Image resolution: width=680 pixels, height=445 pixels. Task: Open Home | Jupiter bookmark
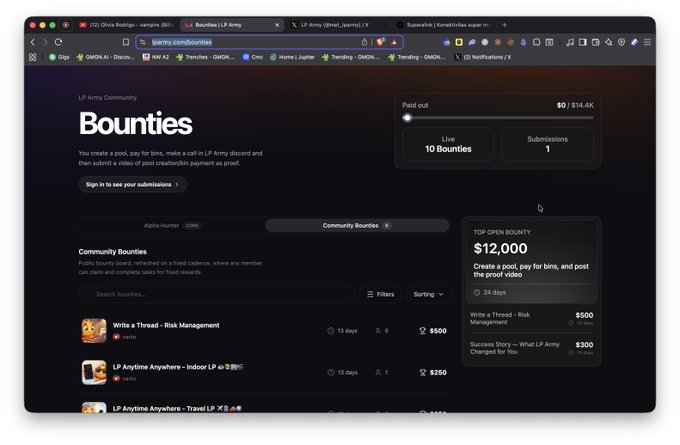(x=292, y=57)
